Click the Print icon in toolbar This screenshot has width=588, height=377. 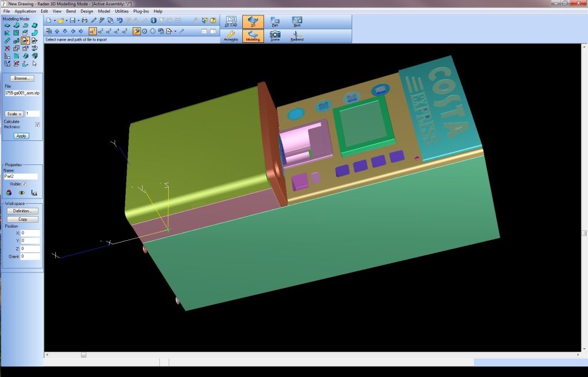coord(85,21)
